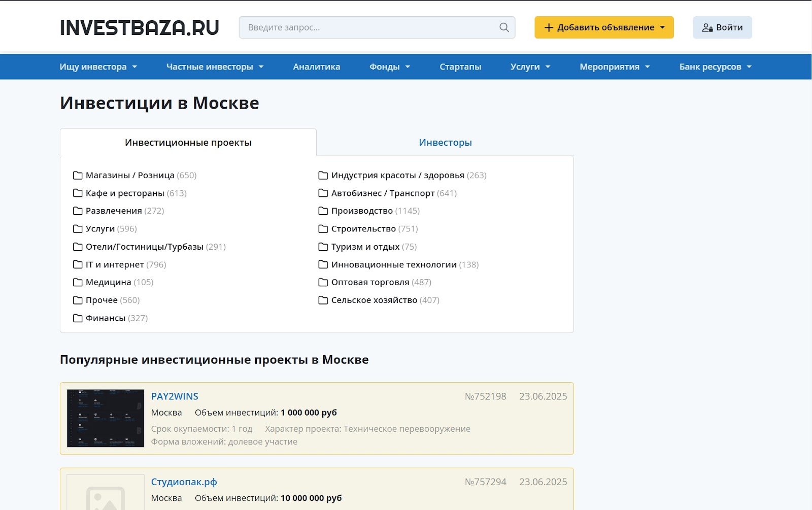Click the Студиопак.рф placeholder thumbnail
The image size is (812, 510).
point(106,492)
